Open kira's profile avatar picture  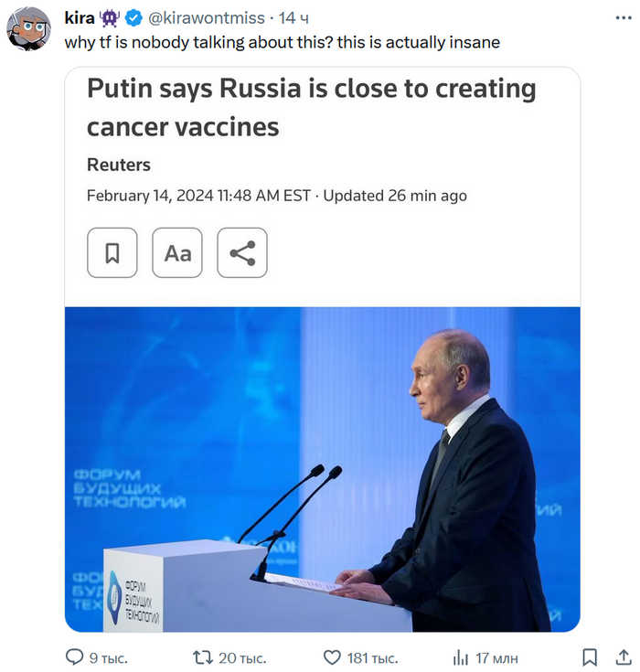click(28, 27)
